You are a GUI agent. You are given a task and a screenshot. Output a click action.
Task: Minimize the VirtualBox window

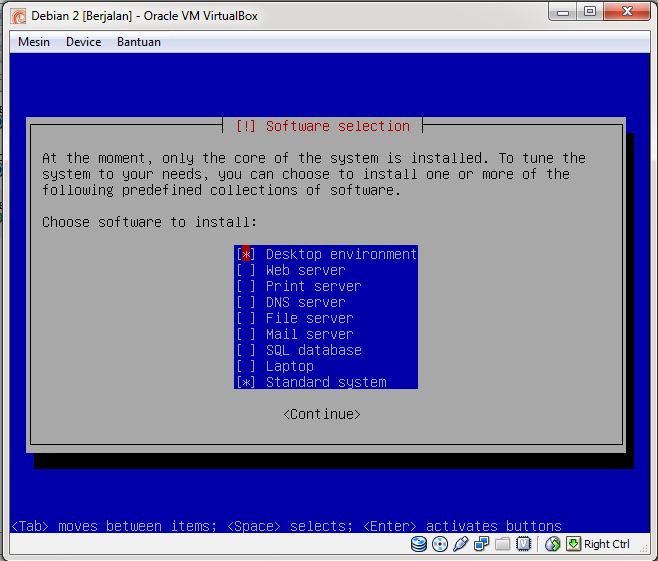(x=563, y=12)
